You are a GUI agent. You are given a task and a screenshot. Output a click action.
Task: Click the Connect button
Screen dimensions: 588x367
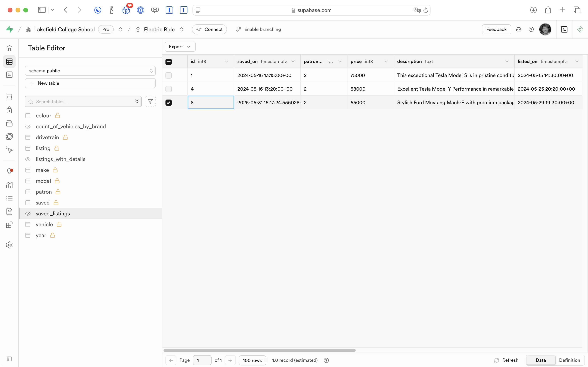pyautogui.click(x=209, y=29)
